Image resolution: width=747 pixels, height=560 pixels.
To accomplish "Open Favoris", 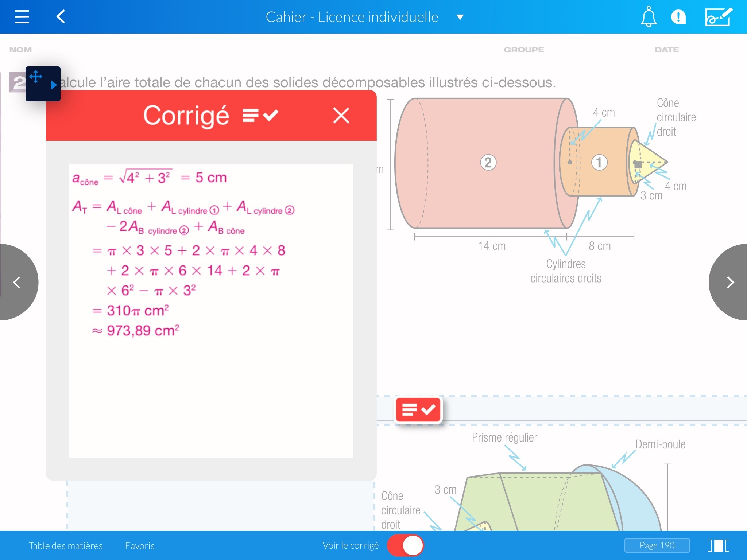I will pyautogui.click(x=140, y=546).
